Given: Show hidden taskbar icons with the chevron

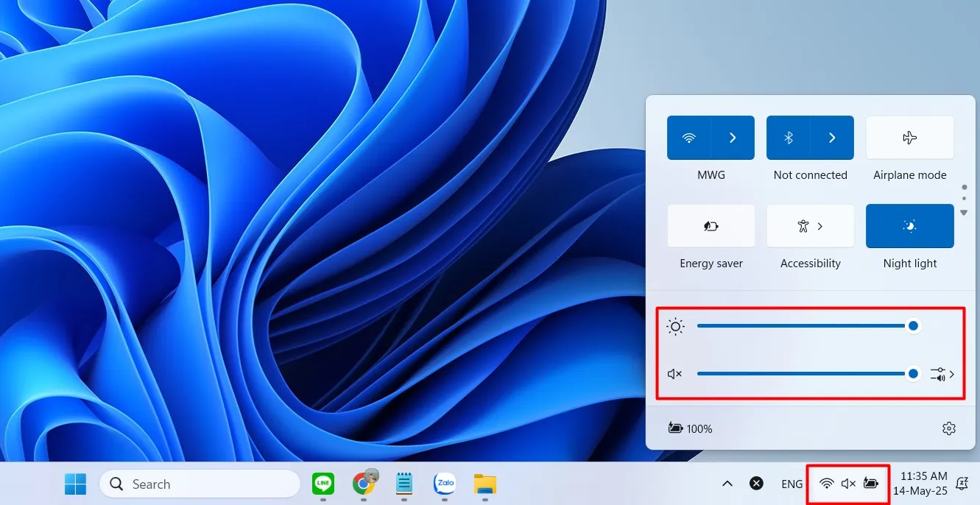Looking at the screenshot, I should tap(727, 484).
